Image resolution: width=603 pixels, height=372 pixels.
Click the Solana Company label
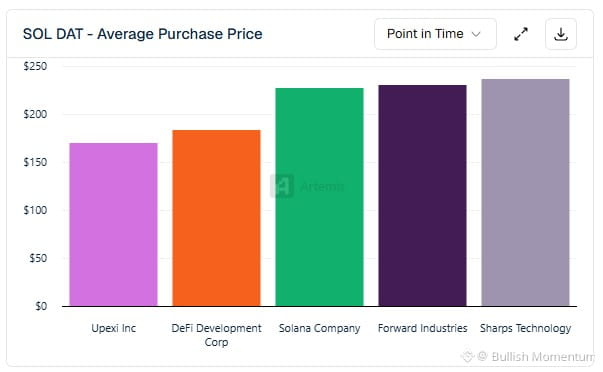coord(320,328)
